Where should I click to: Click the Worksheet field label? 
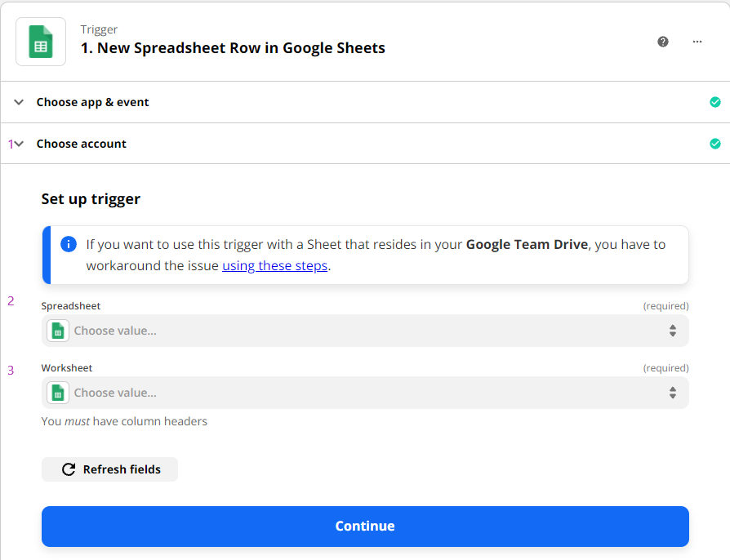pyautogui.click(x=67, y=367)
